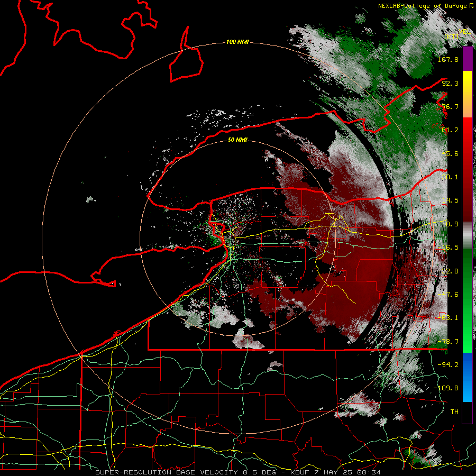Viewport: 476px width, 476px height.
Task: Click the -94.2 velocity scale value
Action: 448,365
